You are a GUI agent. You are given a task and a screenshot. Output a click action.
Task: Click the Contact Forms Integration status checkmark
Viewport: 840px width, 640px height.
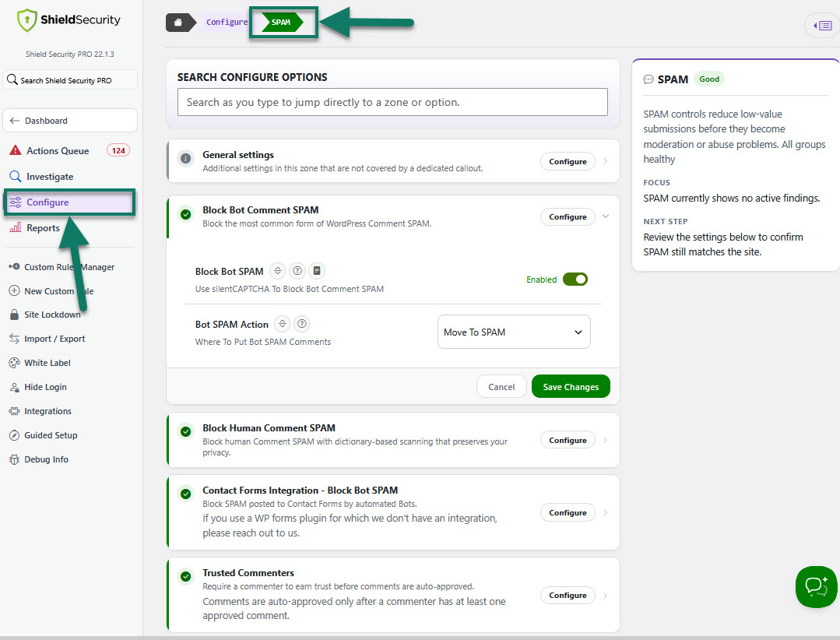(185, 494)
